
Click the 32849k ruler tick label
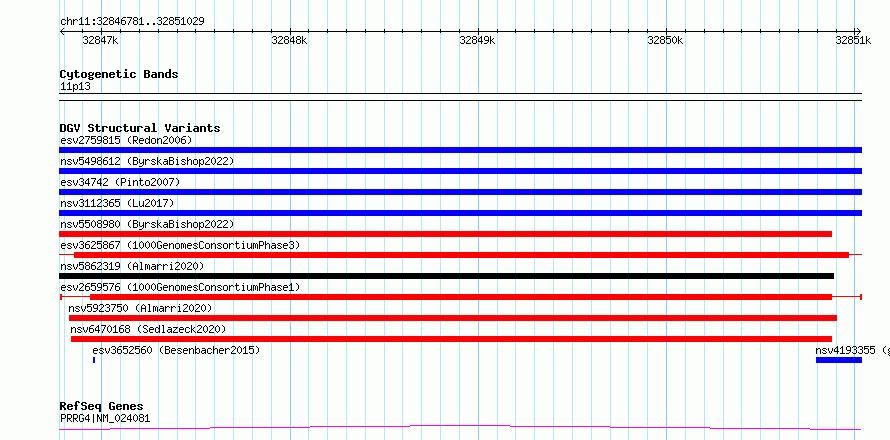[477, 40]
